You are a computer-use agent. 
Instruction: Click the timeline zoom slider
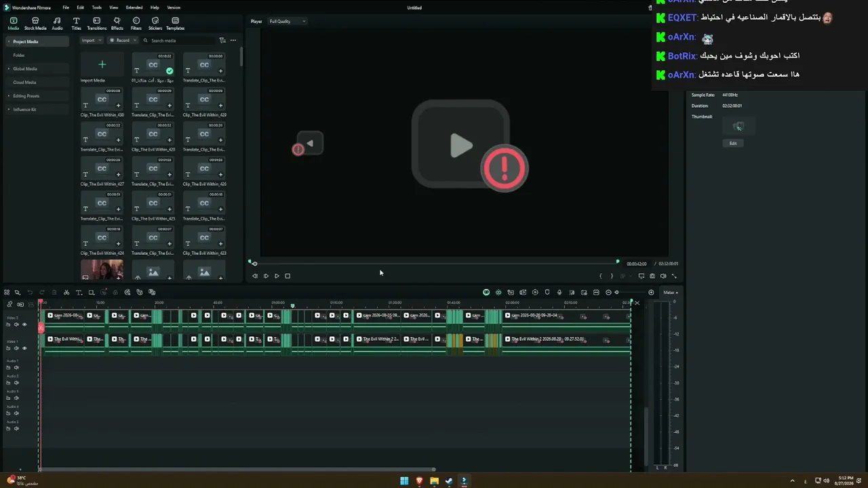(x=629, y=292)
